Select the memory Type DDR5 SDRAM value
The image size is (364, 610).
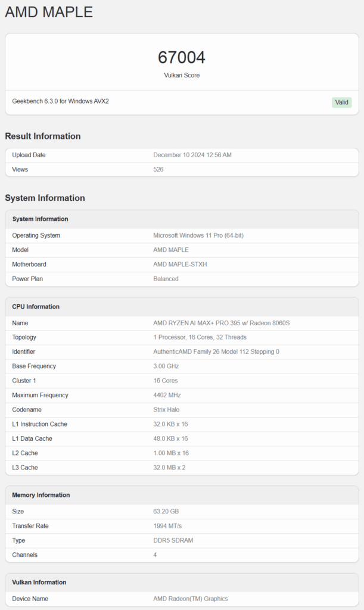pyautogui.click(x=173, y=540)
